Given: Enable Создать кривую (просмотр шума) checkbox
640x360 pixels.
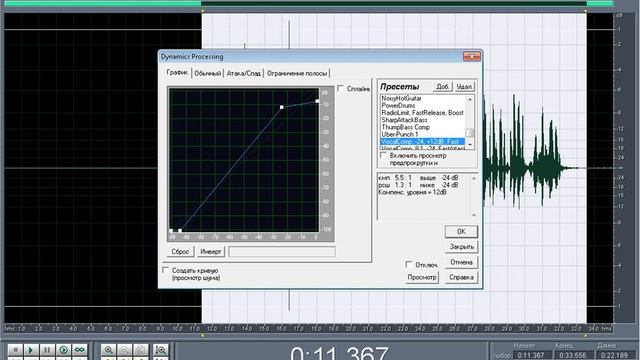Looking at the screenshot, I should tap(165, 270).
